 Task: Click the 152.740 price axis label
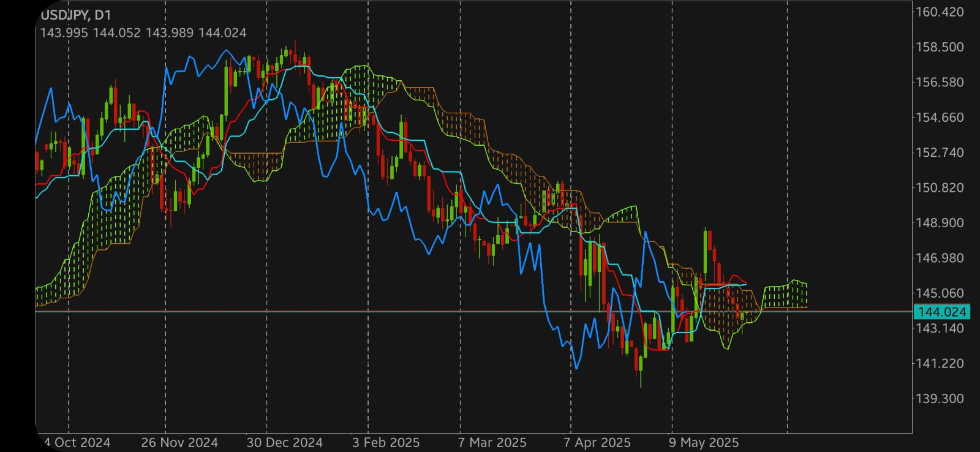pos(939,153)
